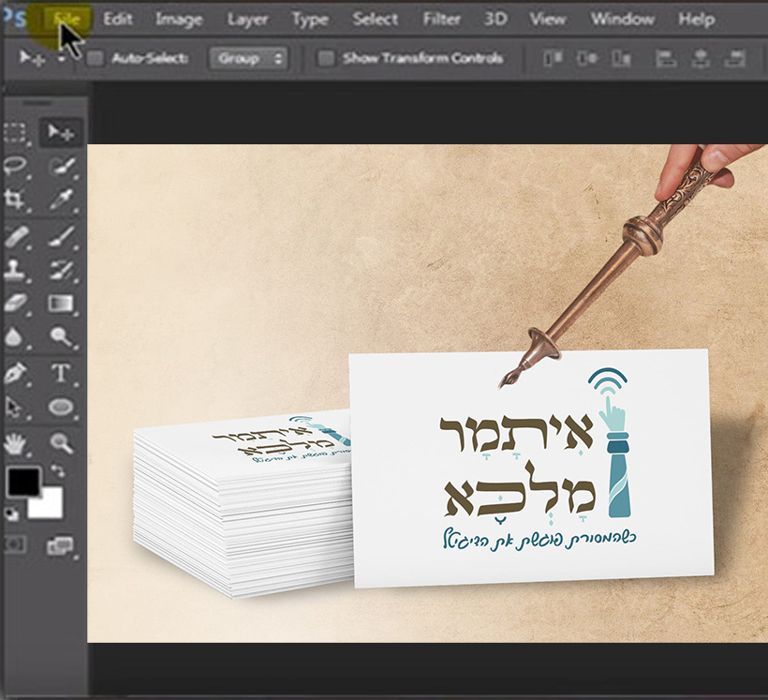Align left edges in options bar
The height and width of the screenshot is (700, 768).
[x=666, y=59]
